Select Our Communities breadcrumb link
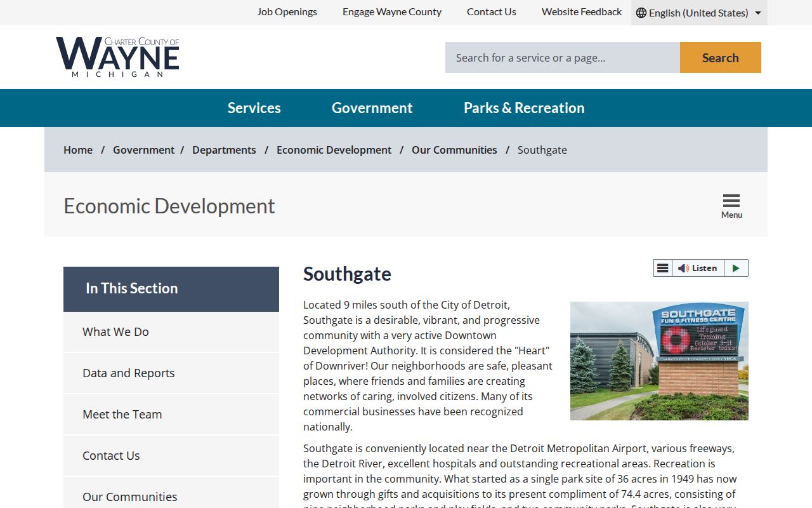Viewport: 812px width, 508px height. pos(454,150)
